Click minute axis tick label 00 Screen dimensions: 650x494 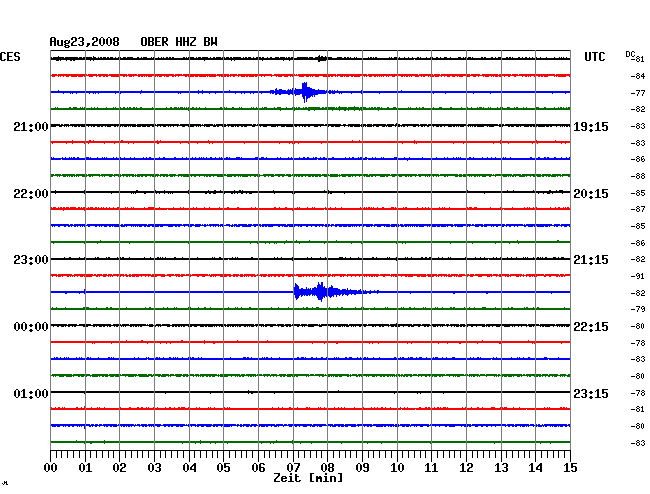pos(51,467)
